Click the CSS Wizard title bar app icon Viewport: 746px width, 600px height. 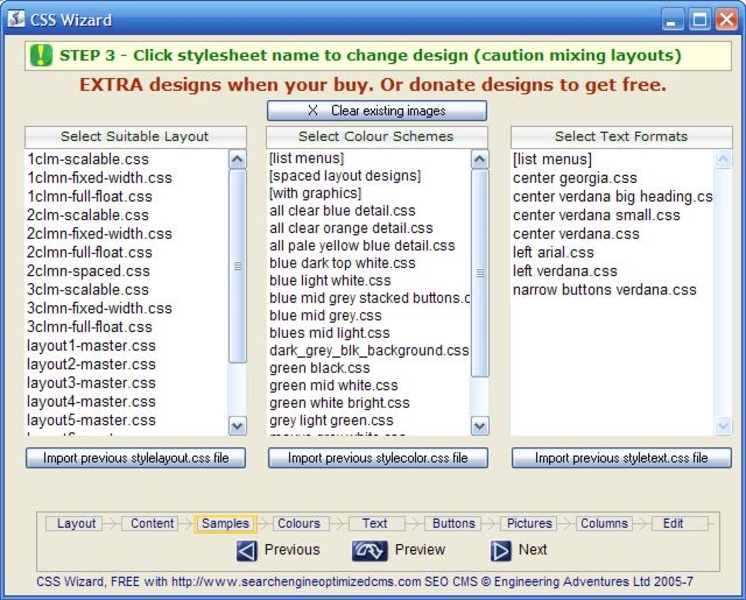[x=16, y=19]
